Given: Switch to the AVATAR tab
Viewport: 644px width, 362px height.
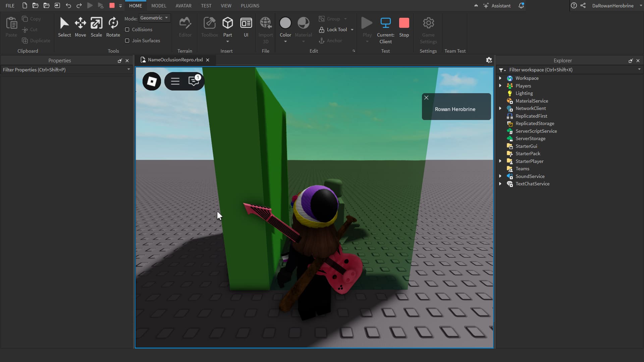Looking at the screenshot, I should click(x=183, y=6).
